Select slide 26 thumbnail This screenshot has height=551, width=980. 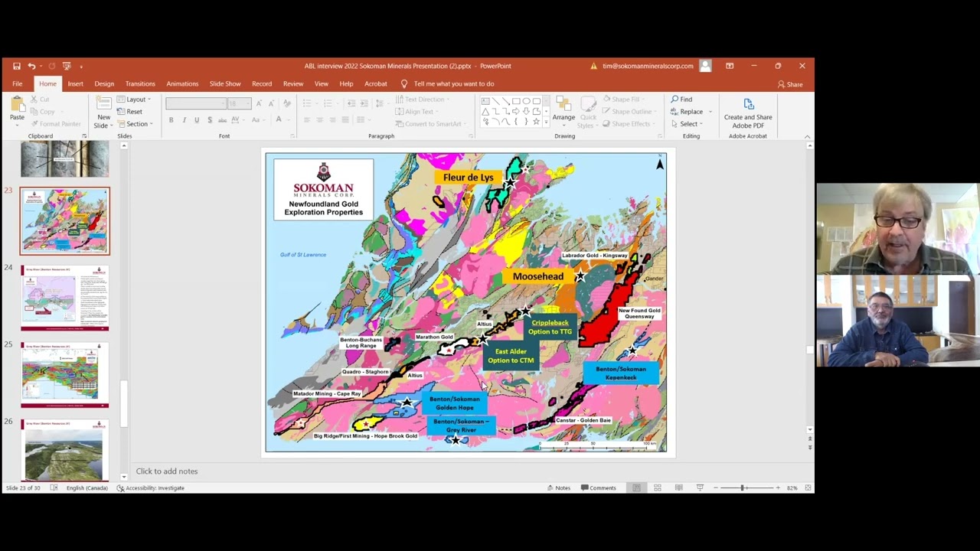point(65,450)
